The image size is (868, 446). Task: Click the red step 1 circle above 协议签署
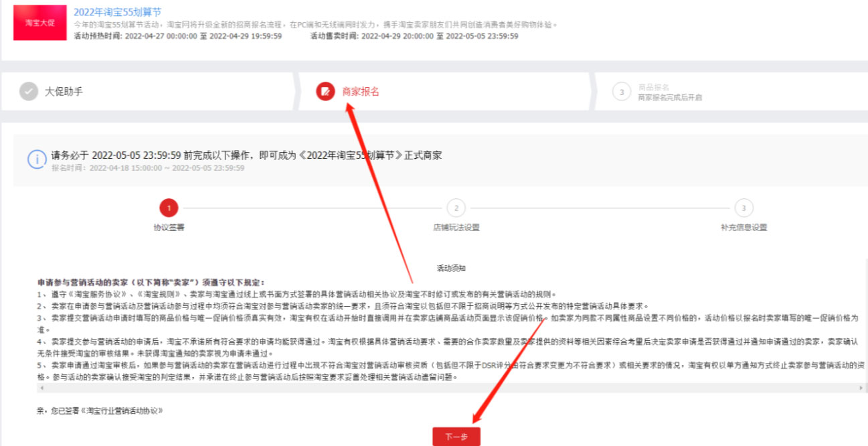click(x=169, y=208)
